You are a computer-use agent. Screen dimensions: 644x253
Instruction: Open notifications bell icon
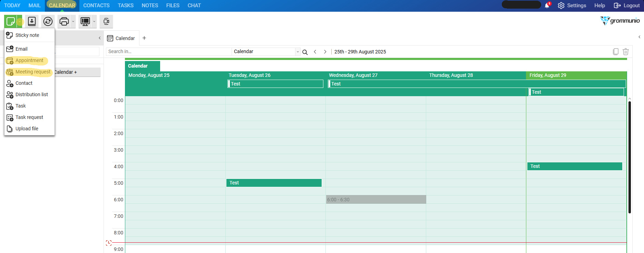click(x=547, y=6)
